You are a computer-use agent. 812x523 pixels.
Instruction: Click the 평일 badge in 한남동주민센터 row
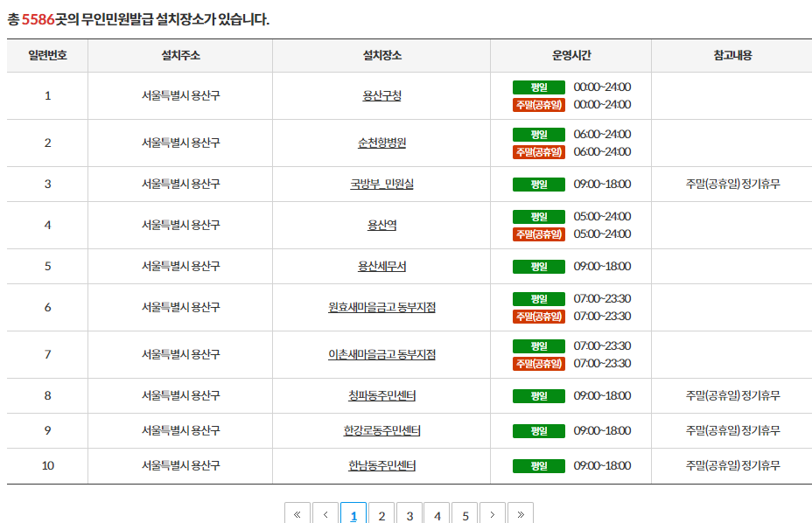point(539,466)
